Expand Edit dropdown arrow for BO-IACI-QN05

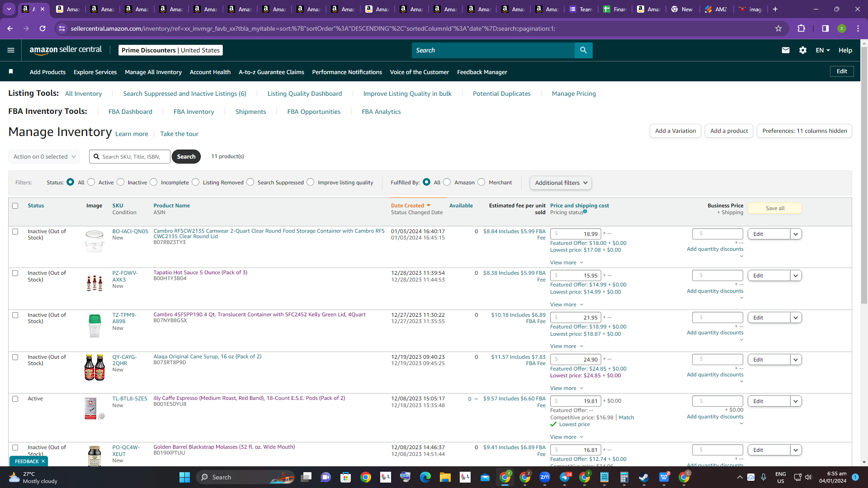click(796, 234)
